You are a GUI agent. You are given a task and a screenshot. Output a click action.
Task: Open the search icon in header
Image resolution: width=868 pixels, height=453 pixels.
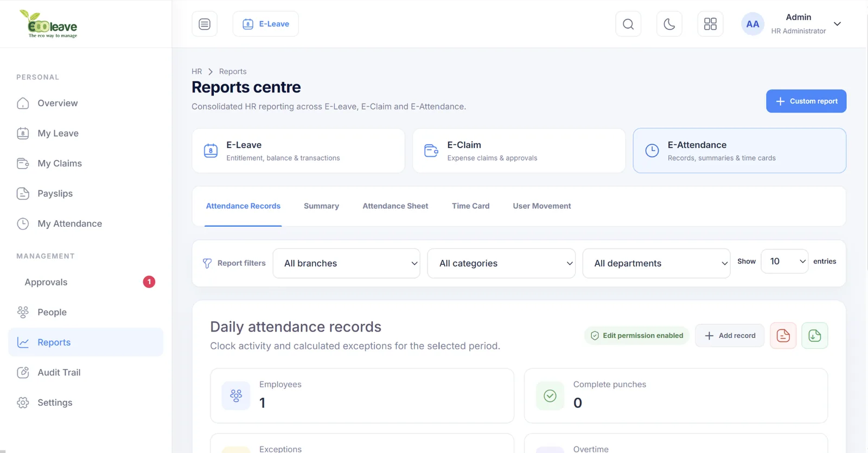(x=628, y=24)
